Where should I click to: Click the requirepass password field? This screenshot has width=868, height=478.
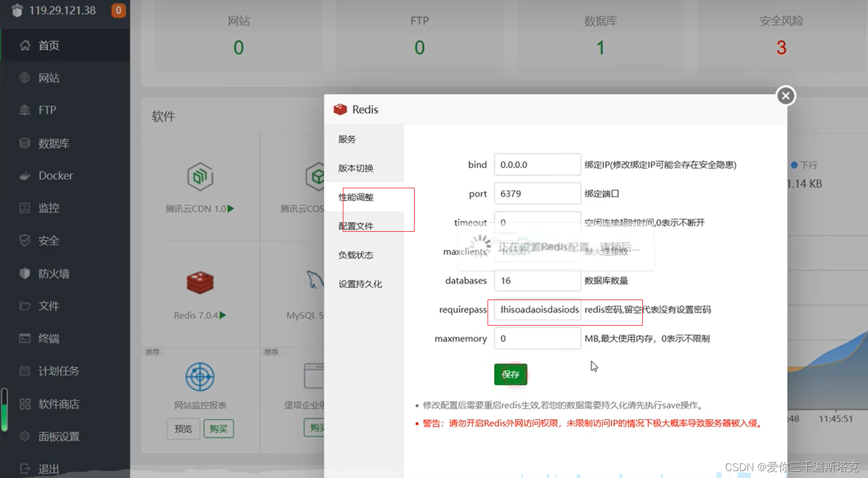click(537, 309)
